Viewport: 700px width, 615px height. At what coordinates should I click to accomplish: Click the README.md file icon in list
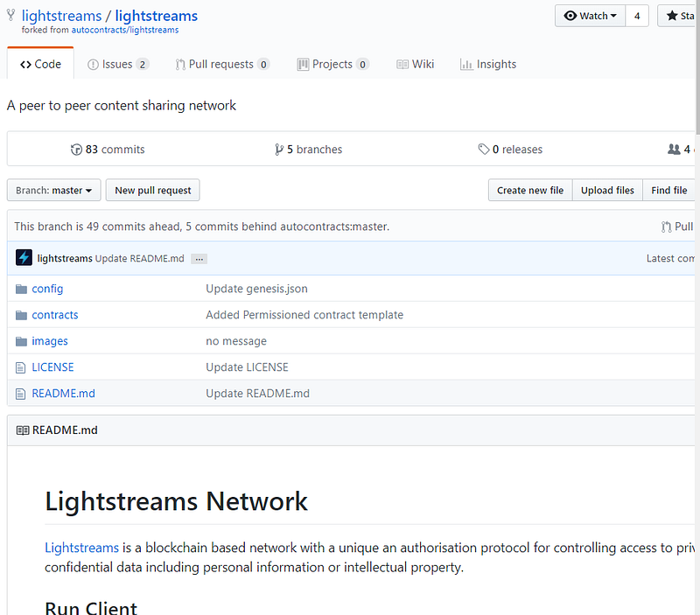point(20,394)
